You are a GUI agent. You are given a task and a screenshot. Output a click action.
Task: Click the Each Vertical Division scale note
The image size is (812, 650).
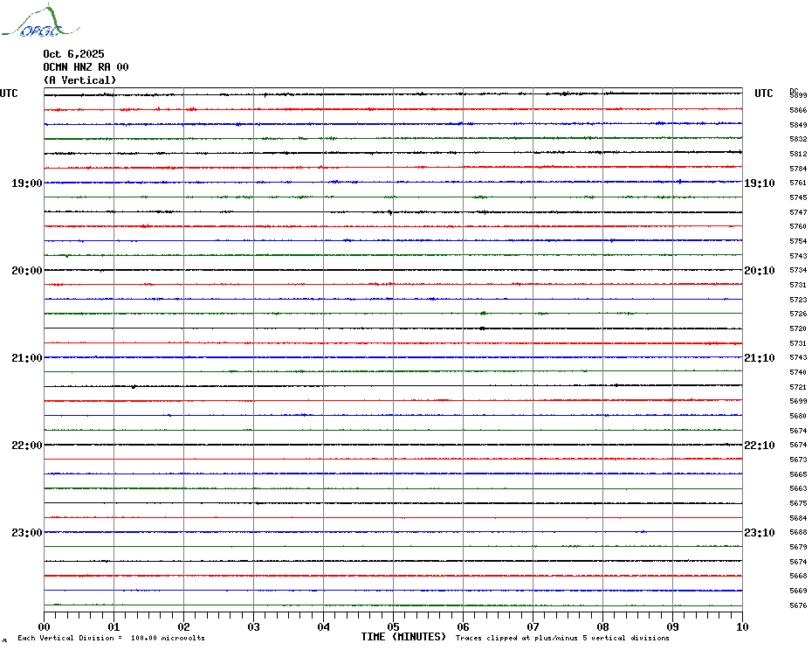[x=111, y=638]
